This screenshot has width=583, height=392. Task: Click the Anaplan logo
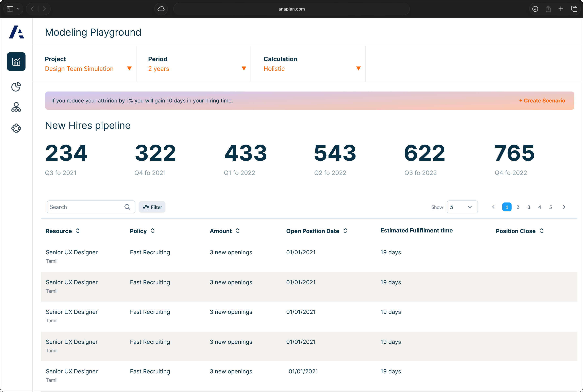[16, 32]
